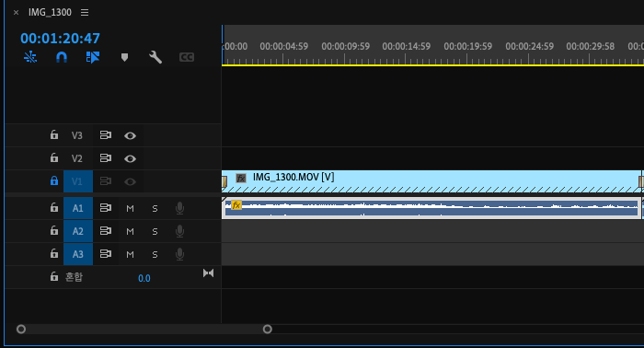Click the fx badge on the video clip
This screenshot has width=644, height=348.
[x=241, y=178]
